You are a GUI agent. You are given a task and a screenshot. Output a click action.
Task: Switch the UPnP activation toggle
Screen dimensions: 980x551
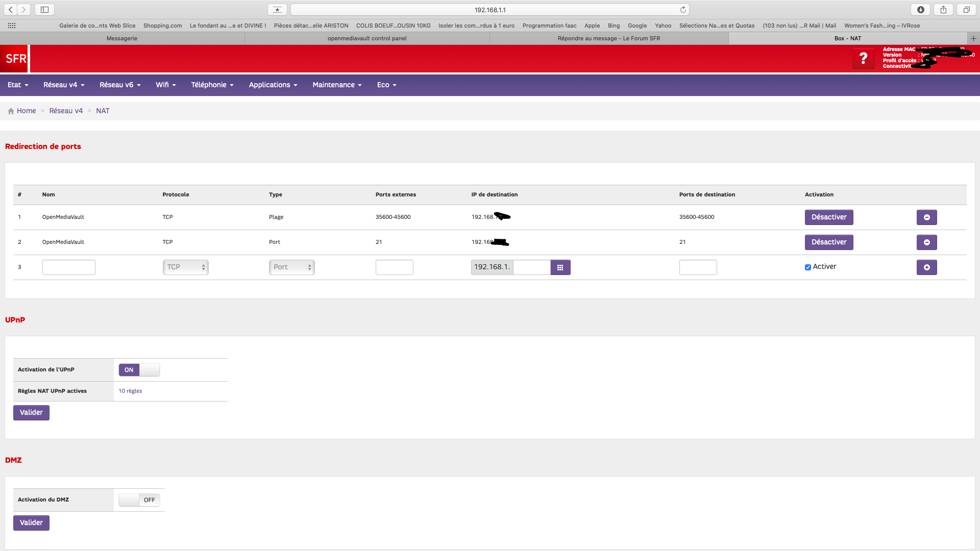pos(139,370)
